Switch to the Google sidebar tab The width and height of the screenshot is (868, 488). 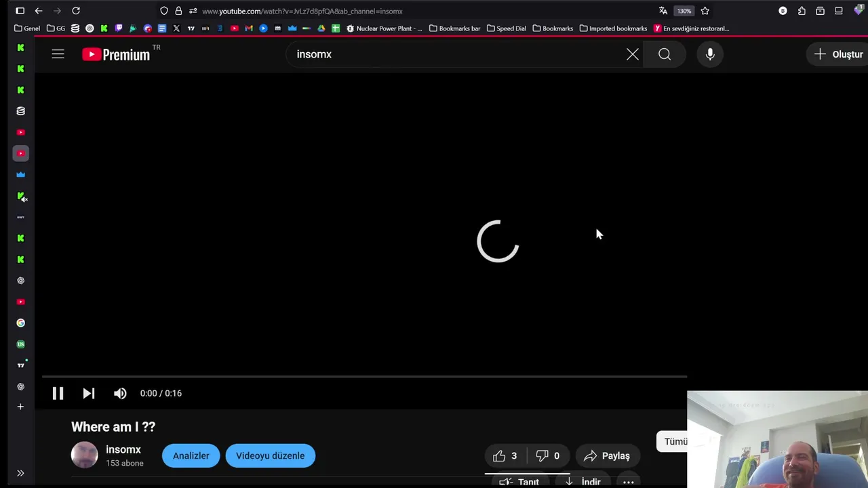pos(20,323)
